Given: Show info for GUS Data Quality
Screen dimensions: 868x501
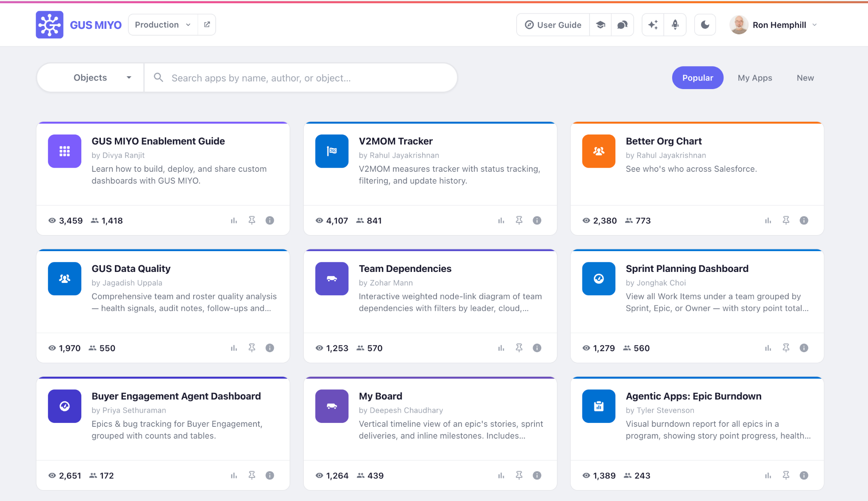Looking at the screenshot, I should (270, 348).
